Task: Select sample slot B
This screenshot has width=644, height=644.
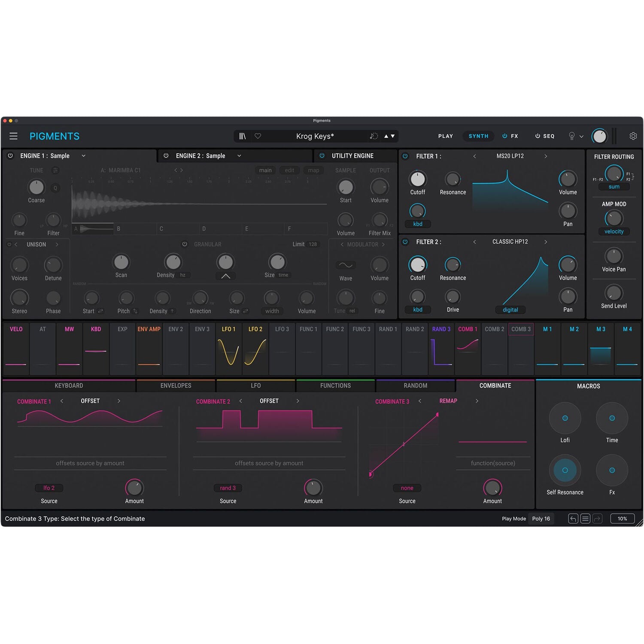Action: coord(135,229)
